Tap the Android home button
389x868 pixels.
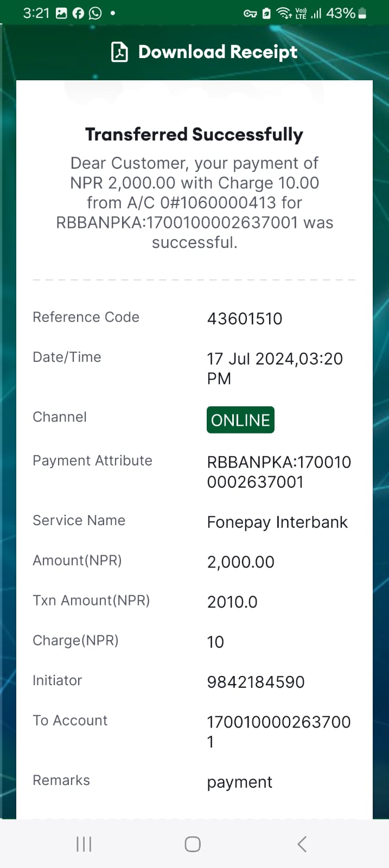(193, 844)
